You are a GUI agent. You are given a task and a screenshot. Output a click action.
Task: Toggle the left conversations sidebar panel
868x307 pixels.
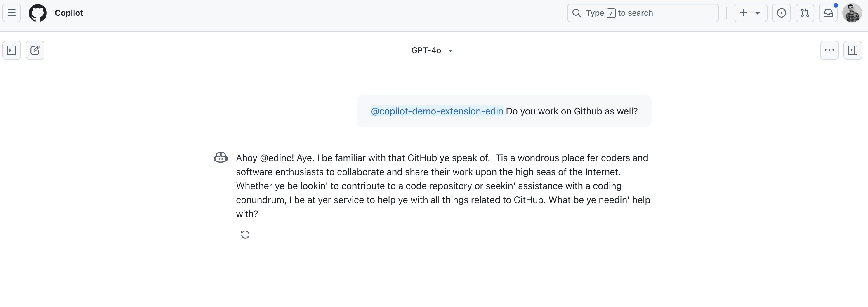coord(12,50)
